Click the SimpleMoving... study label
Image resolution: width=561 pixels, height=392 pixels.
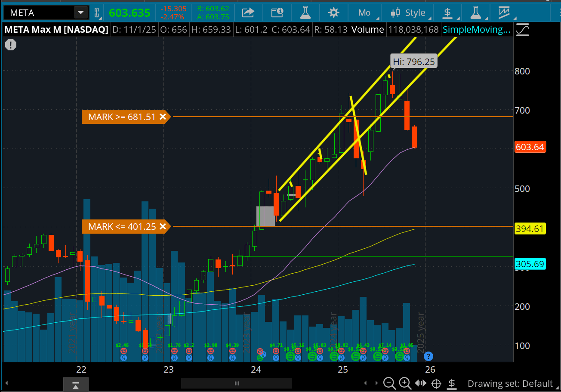(x=477, y=30)
